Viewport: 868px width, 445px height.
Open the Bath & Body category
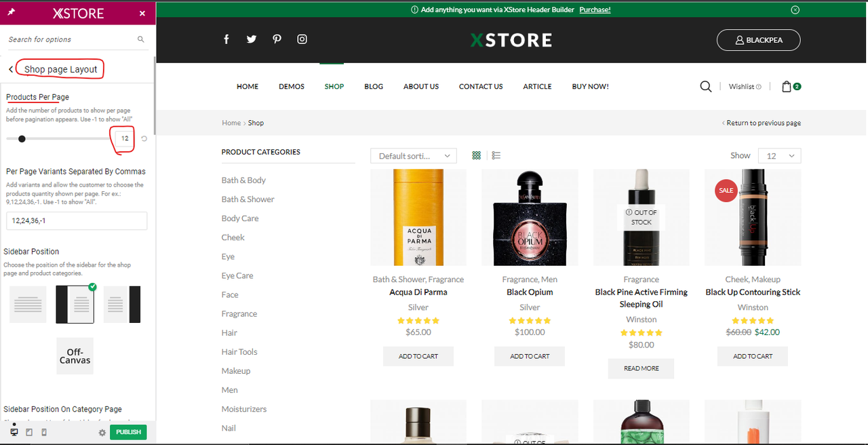tap(243, 180)
